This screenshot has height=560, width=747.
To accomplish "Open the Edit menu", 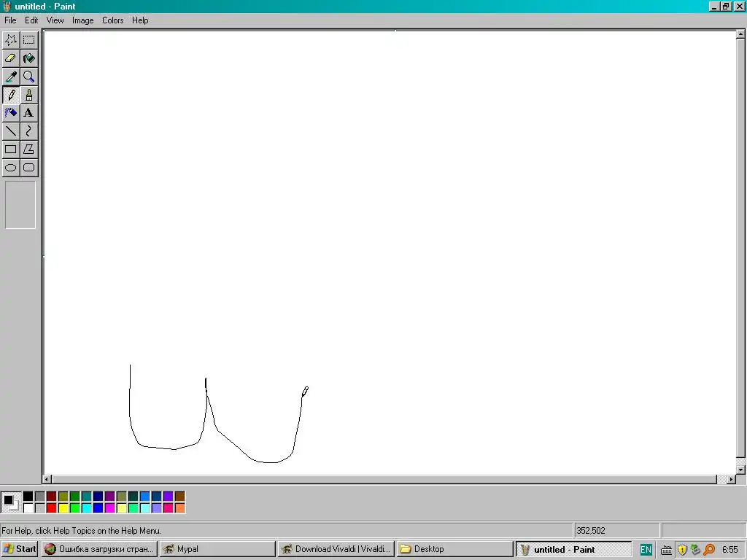I will (x=31, y=20).
